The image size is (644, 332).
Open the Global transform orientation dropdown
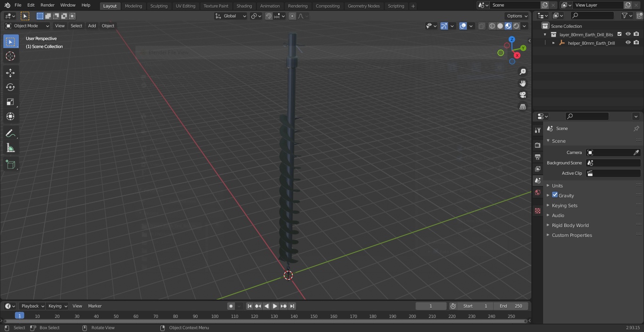(x=231, y=16)
